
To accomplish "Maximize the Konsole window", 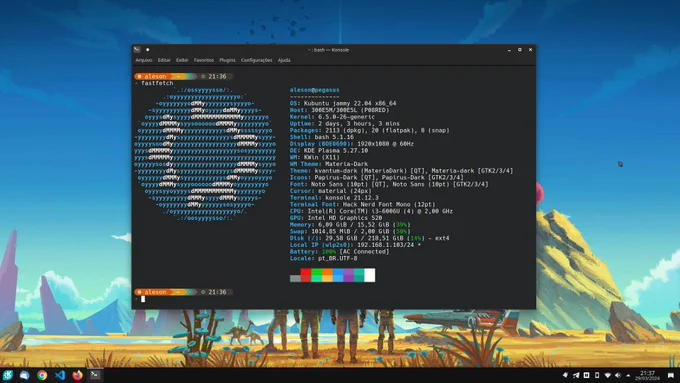I will click(x=520, y=50).
